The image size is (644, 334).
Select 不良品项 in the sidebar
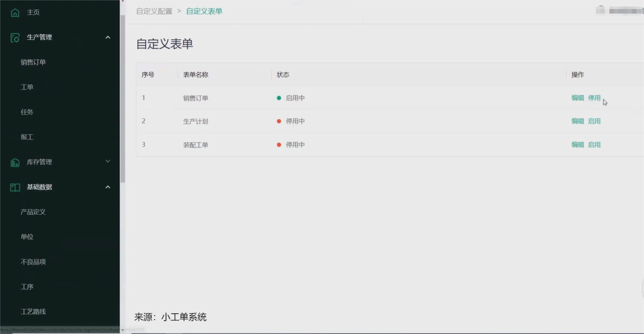(33, 262)
